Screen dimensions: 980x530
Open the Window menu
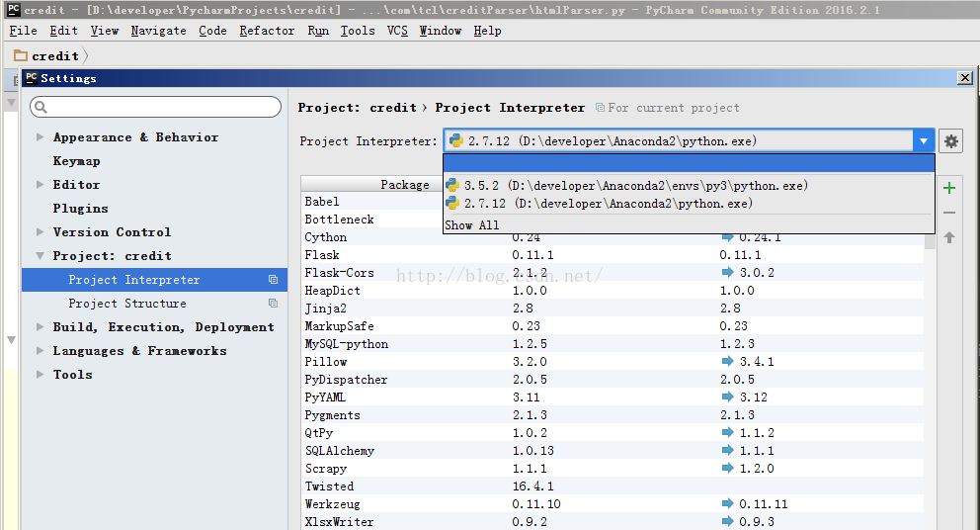440,31
